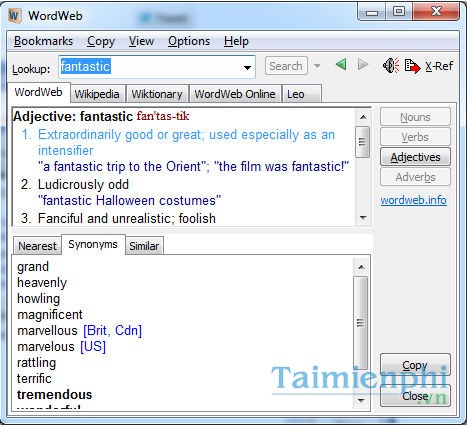This screenshot has width=467, height=426.
Task: Select sense 1 'Extraordinarily good or great'
Action: click(186, 143)
